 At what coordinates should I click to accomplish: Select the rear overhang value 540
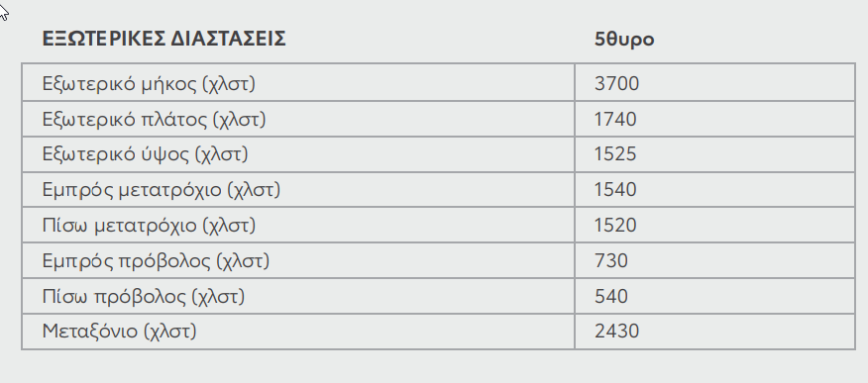[611, 297]
